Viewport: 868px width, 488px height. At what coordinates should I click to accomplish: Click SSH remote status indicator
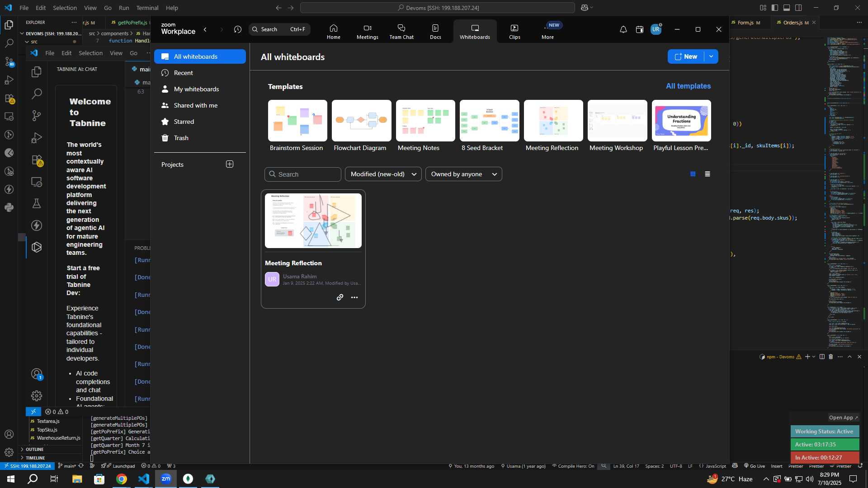click(x=27, y=466)
